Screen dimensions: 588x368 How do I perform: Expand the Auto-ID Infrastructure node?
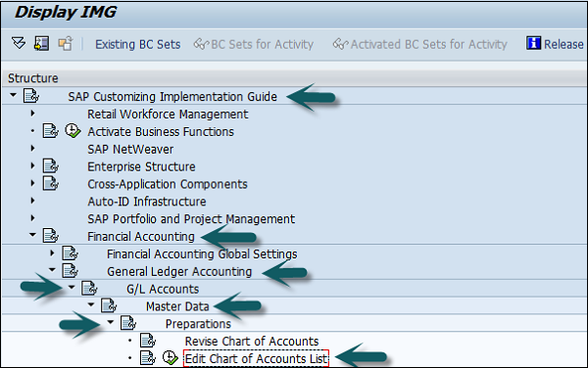tap(32, 201)
